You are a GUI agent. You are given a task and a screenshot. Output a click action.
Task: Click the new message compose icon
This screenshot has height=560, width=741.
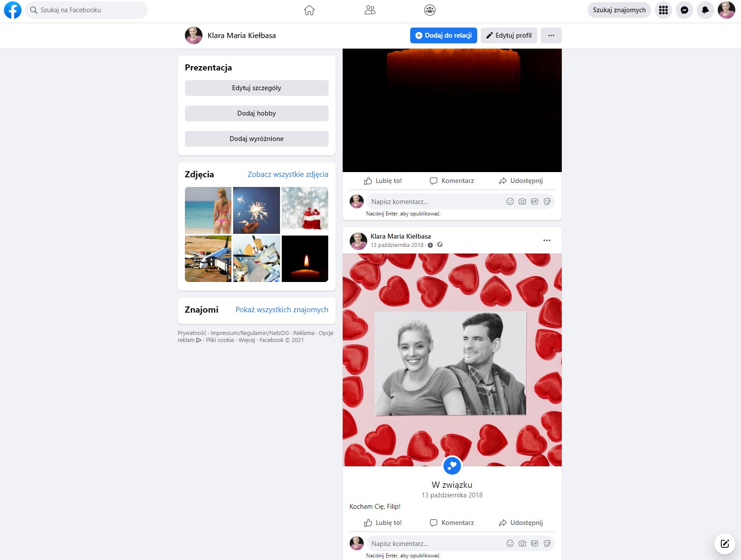click(x=724, y=543)
